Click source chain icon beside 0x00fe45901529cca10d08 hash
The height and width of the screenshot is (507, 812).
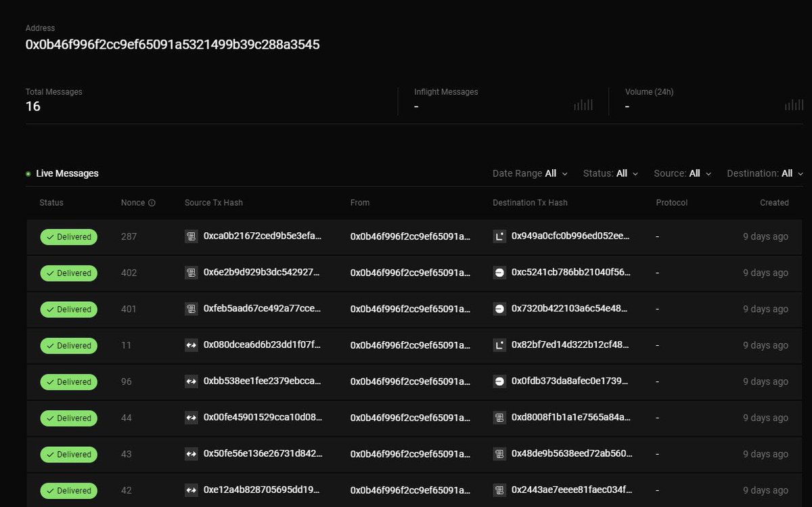tap(191, 418)
